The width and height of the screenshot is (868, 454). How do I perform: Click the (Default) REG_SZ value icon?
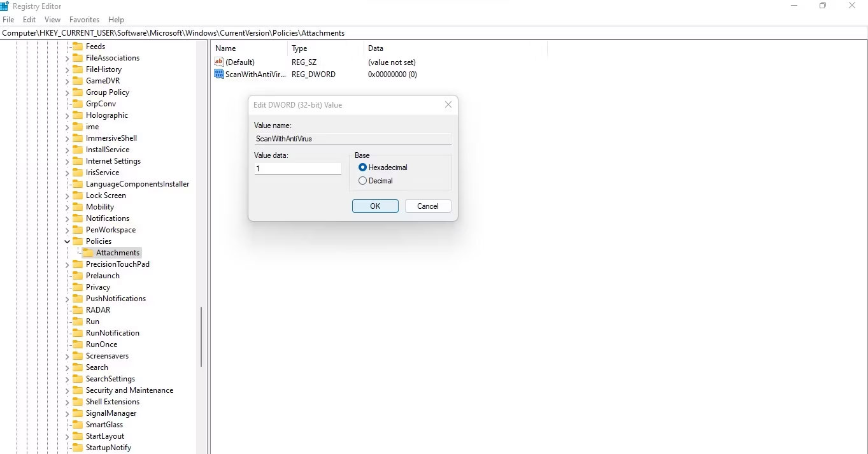[x=218, y=62]
